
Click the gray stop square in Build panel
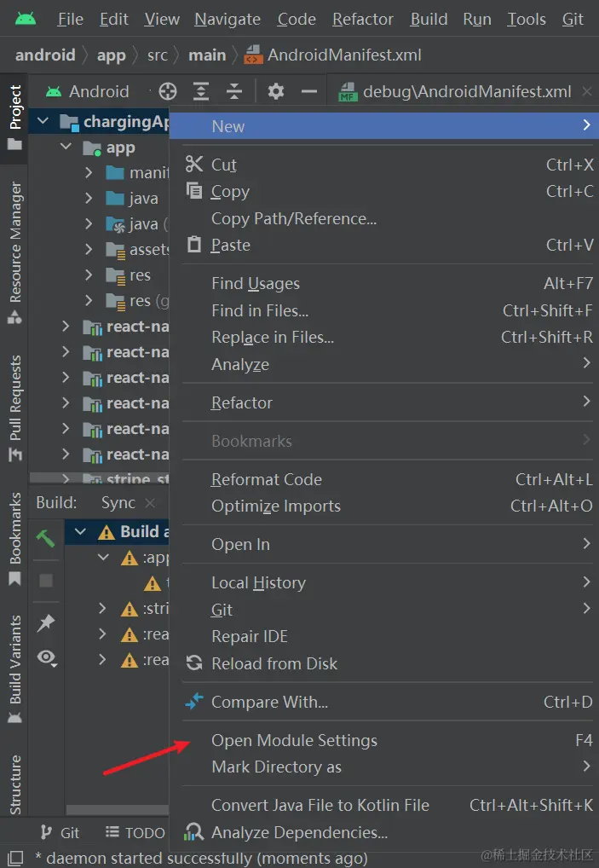click(x=46, y=581)
